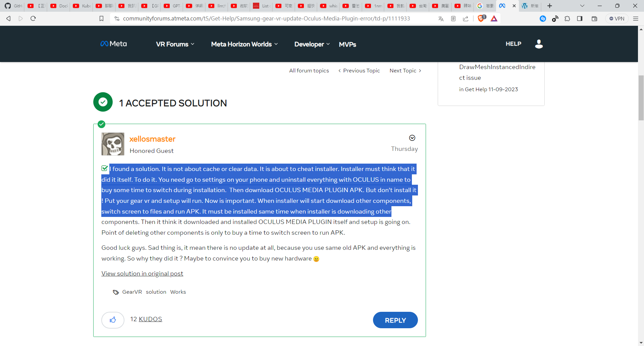Open the GearVR tag
The image size is (644, 346).
coord(132,292)
